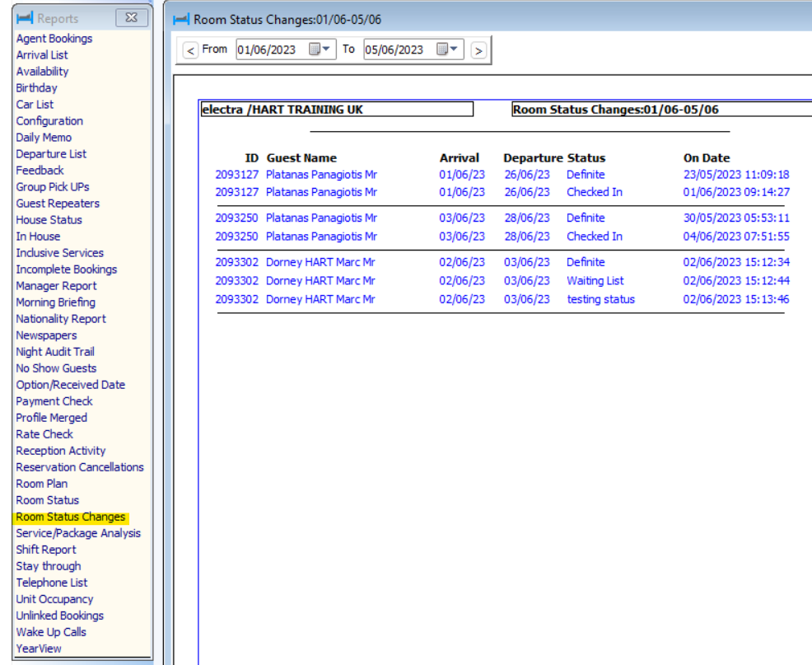Click Arrival column header
This screenshot has width=812, height=665.
click(x=460, y=158)
